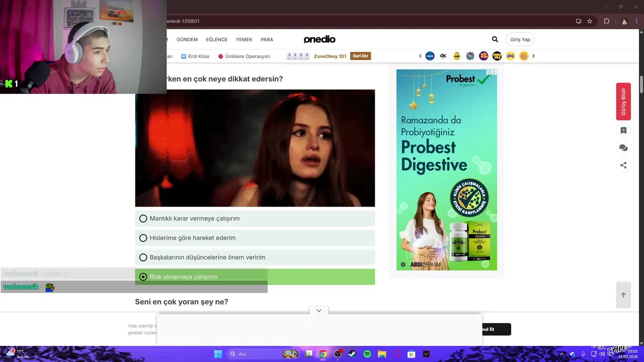Select "Hislerime göre hareket ederim" option
Screen dimensions: 644x362
coord(255,238)
